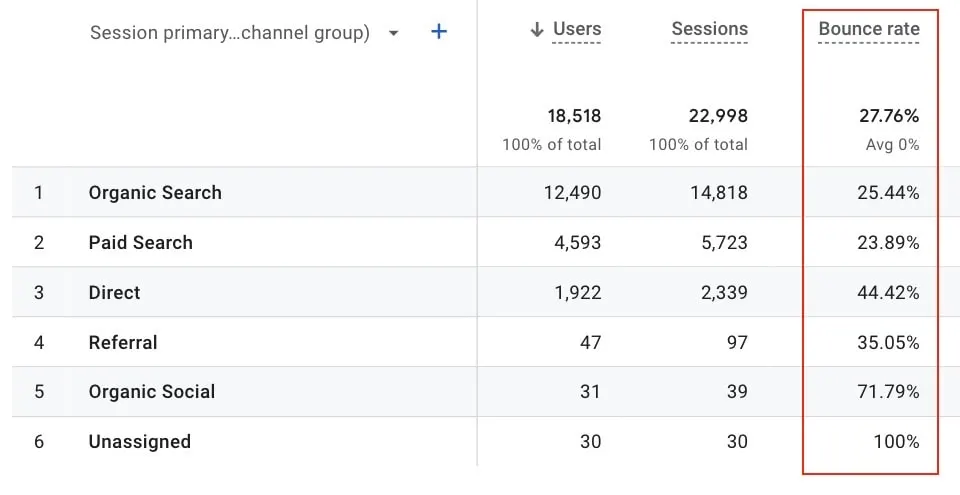Click Direct sessions value 2,339
960x495 pixels.
click(724, 292)
